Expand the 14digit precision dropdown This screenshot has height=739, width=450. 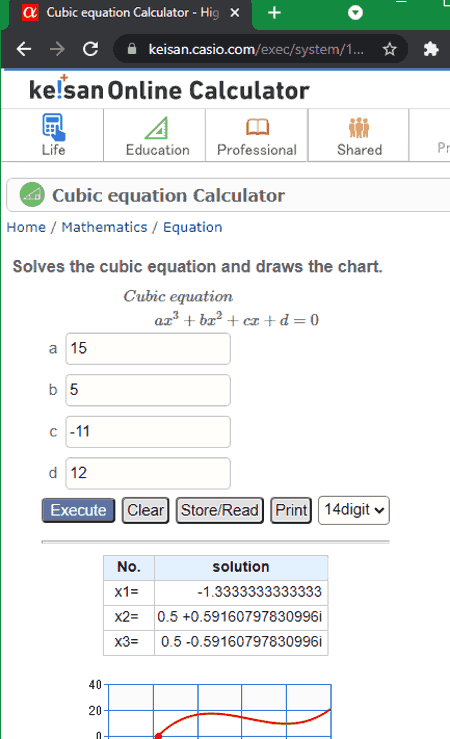pyautogui.click(x=354, y=510)
